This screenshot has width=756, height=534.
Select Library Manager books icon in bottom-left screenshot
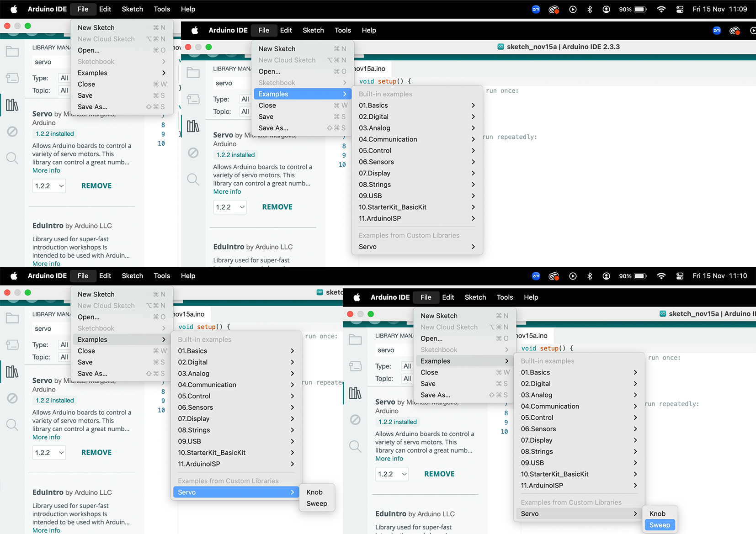tap(12, 371)
